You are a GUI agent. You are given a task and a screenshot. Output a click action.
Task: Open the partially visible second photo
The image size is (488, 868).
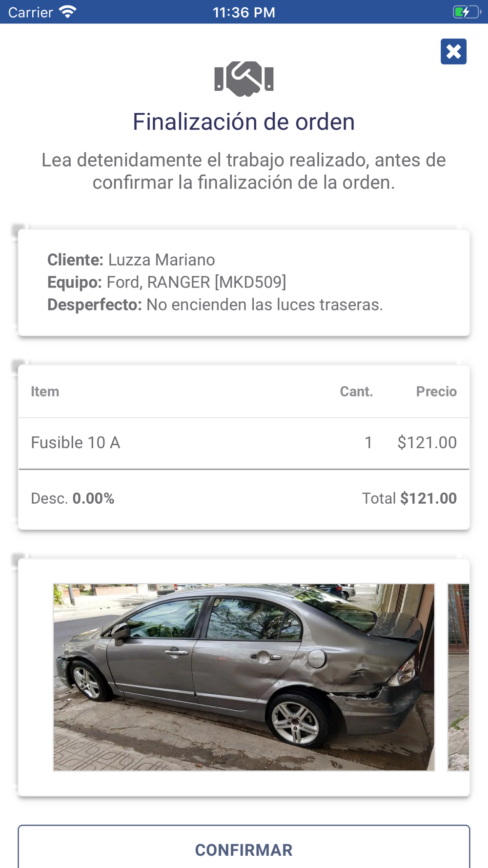pyautogui.click(x=458, y=677)
